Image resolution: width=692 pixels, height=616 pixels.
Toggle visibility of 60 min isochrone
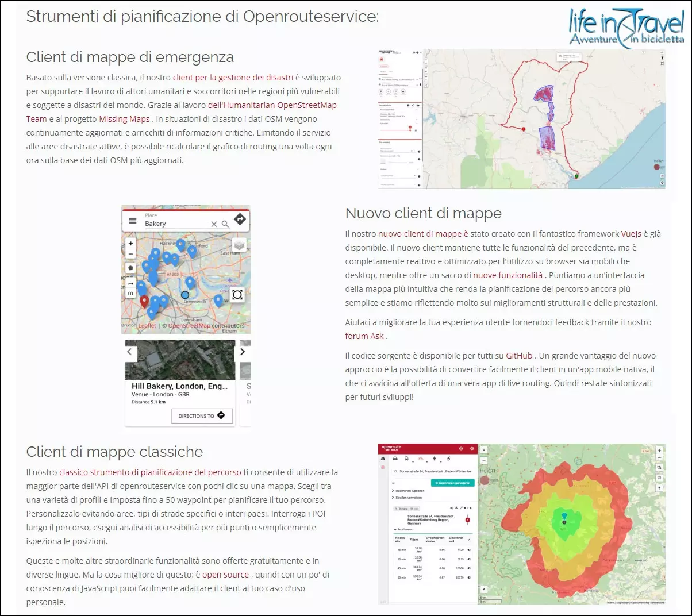coord(469,577)
